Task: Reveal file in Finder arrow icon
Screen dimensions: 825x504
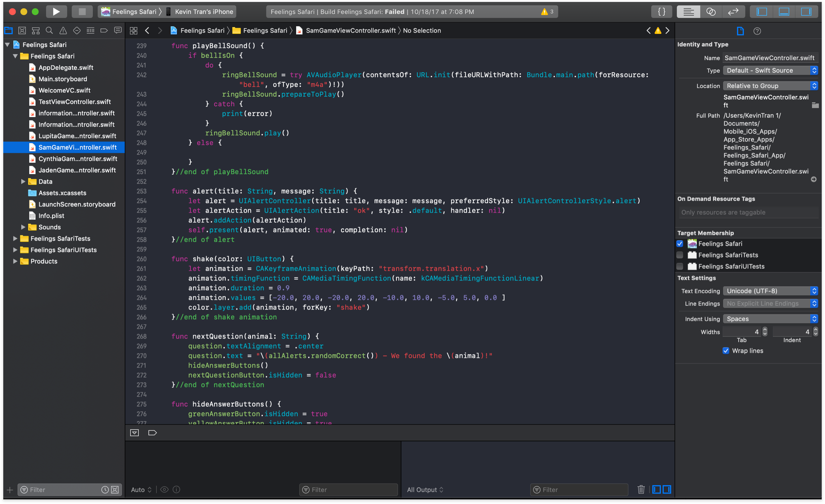Action: [813, 179]
